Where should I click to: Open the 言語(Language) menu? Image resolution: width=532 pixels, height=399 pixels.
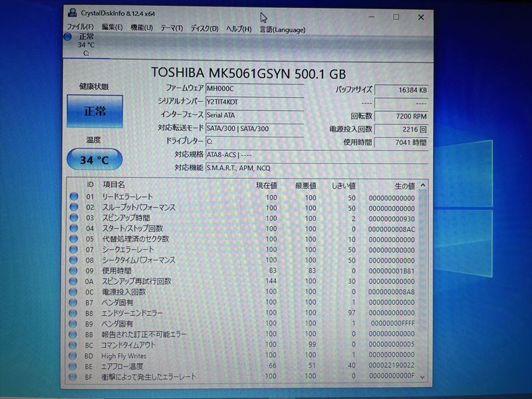pos(282,29)
